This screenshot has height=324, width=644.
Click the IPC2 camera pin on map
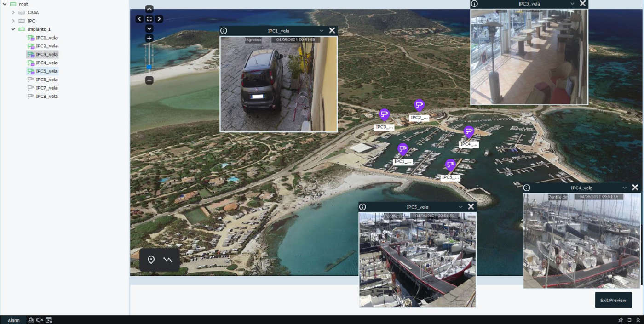coord(419,105)
